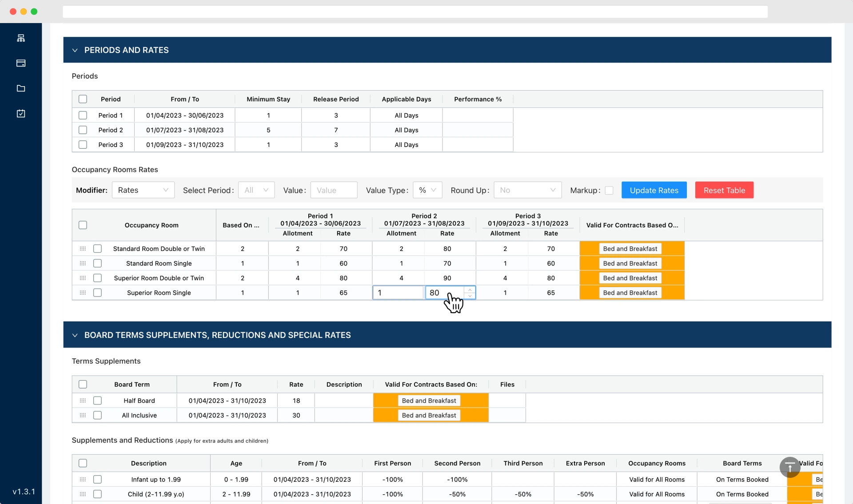Click Bed and Breakfast tag for Half Board
This screenshot has width=853, height=504.
pos(429,401)
